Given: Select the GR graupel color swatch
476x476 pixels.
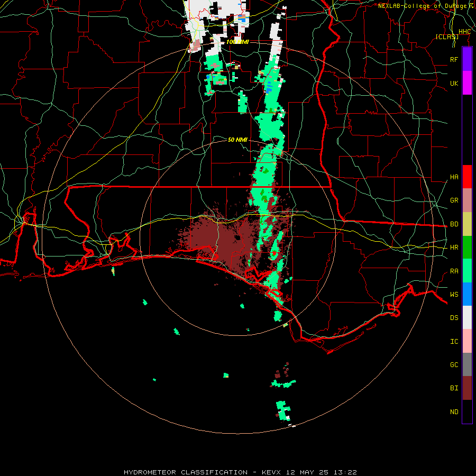Looking at the screenshot, I should click(467, 200).
